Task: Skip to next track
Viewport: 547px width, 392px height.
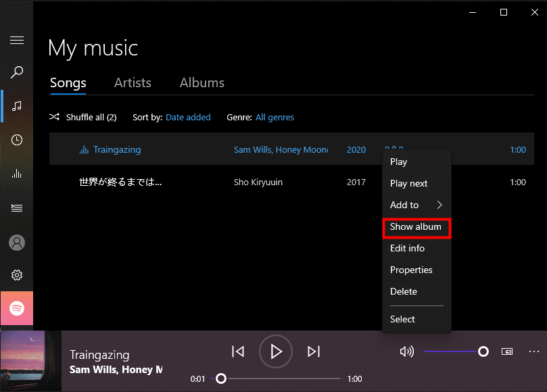Action: pyautogui.click(x=314, y=351)
